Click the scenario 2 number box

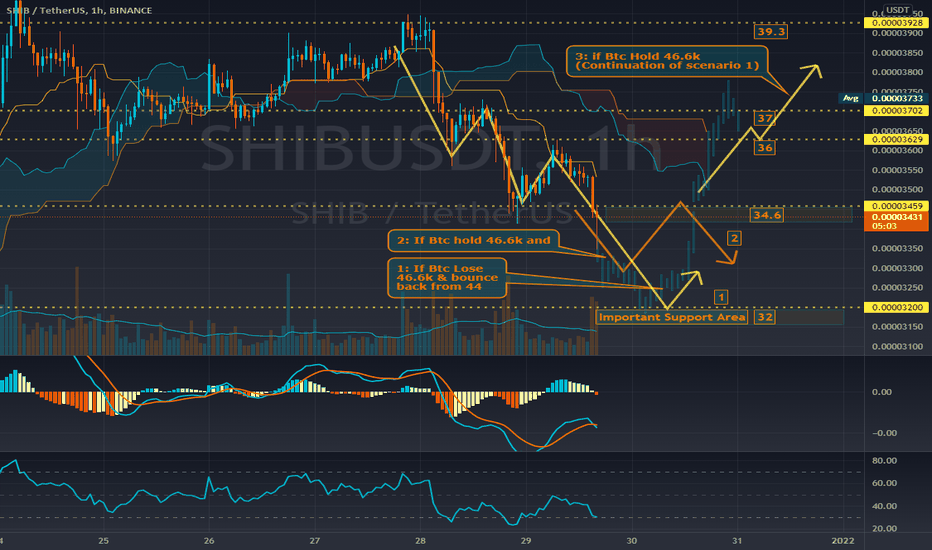pos(735,238)
